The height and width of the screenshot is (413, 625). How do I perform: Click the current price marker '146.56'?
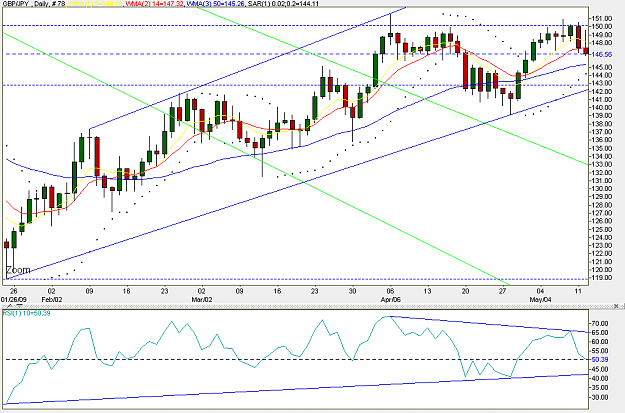602,54
